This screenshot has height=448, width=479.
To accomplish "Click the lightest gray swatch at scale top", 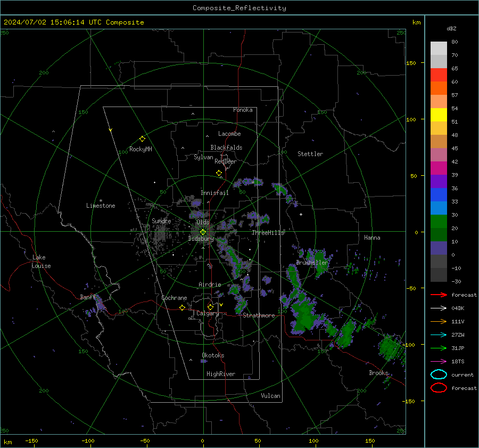I will [x=439, y=48].
